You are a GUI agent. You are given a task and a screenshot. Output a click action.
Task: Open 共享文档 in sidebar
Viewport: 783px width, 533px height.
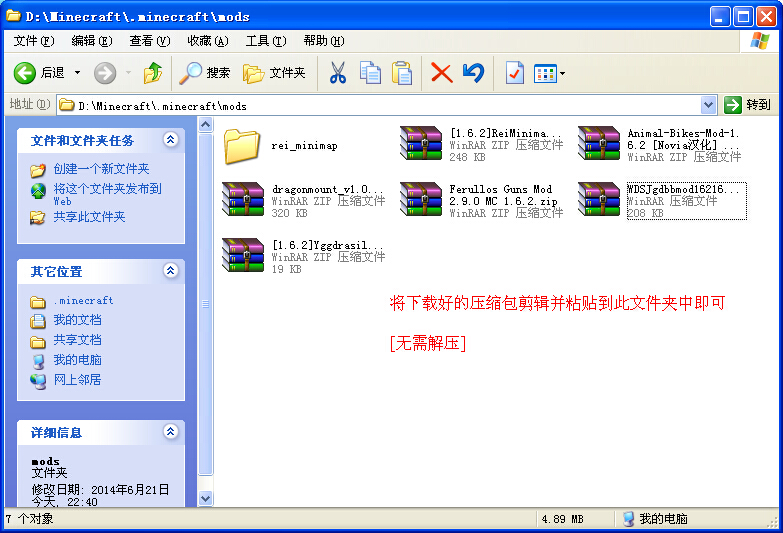click(77, 340)
